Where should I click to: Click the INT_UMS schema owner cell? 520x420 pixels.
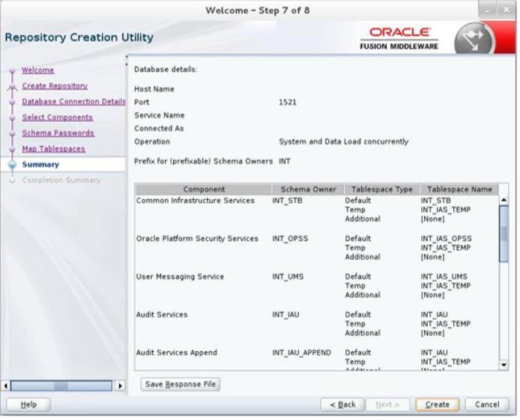coord(288,276)
